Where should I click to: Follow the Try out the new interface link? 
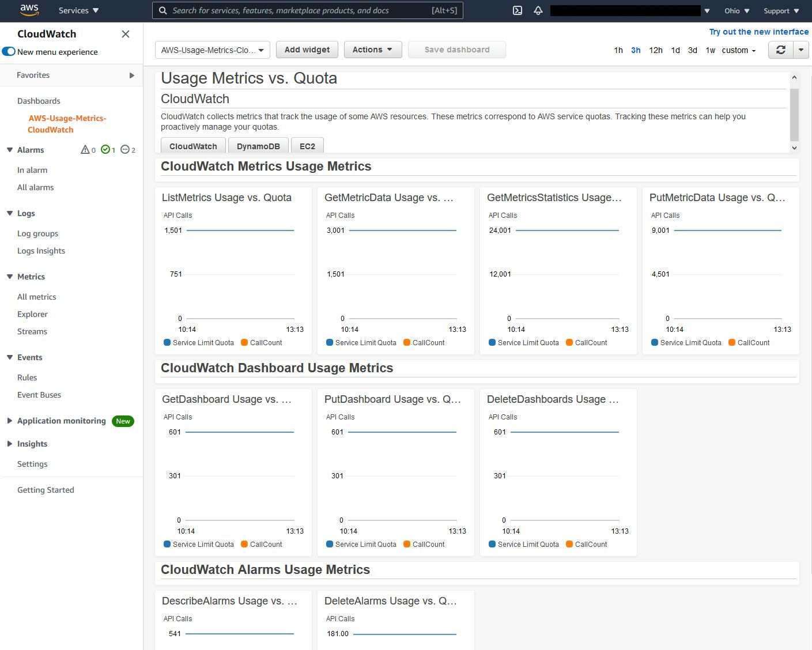758,32
